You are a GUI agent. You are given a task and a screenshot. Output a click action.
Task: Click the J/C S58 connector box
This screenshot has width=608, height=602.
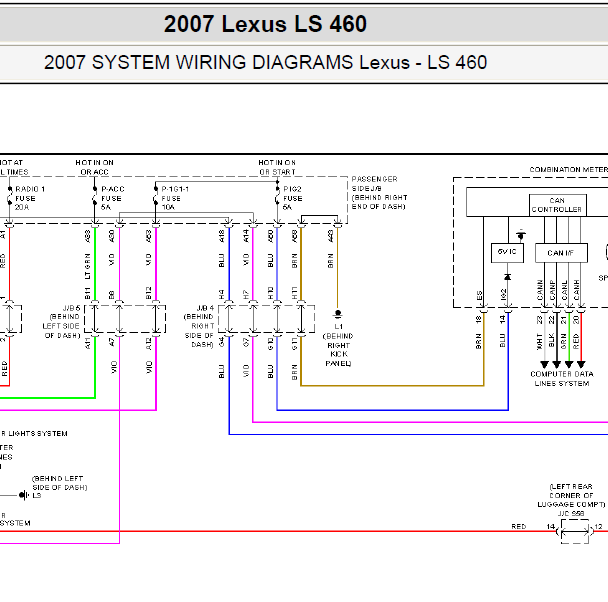coord(575,531)
